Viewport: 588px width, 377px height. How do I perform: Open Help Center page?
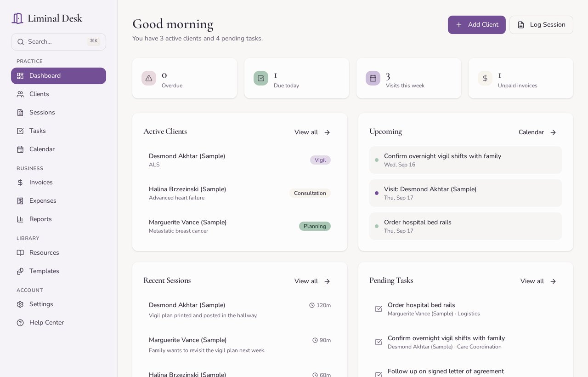pyautogui.click(x=58, y=323)
